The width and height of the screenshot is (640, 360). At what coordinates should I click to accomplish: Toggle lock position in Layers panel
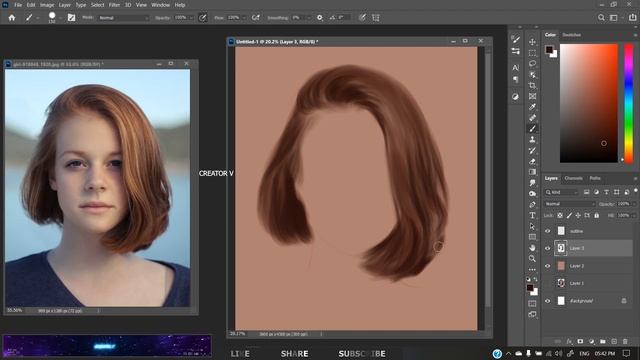click(x=578, y=215)
